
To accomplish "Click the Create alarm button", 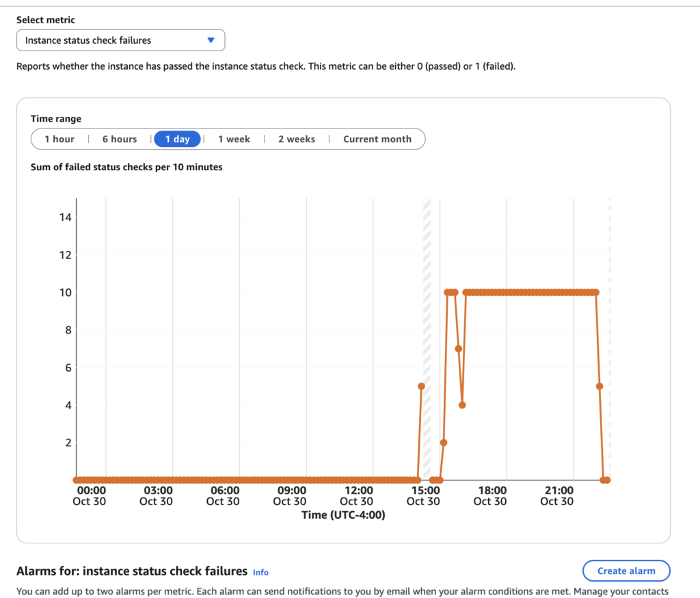I will click(x=625, y=571).
